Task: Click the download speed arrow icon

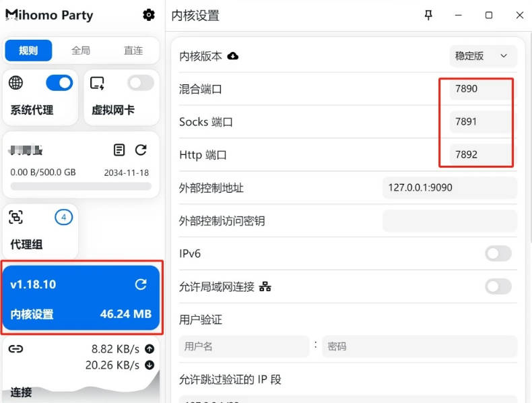Action: [149, 365]
